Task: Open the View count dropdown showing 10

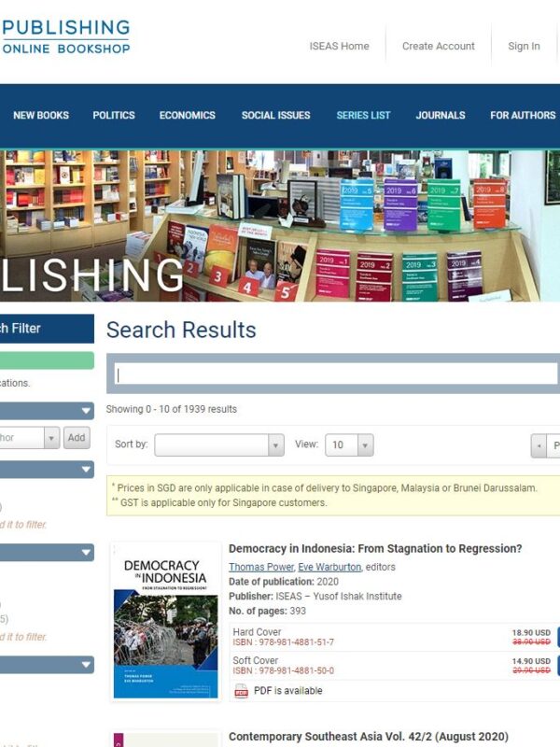Action: (x=349, y=445)
